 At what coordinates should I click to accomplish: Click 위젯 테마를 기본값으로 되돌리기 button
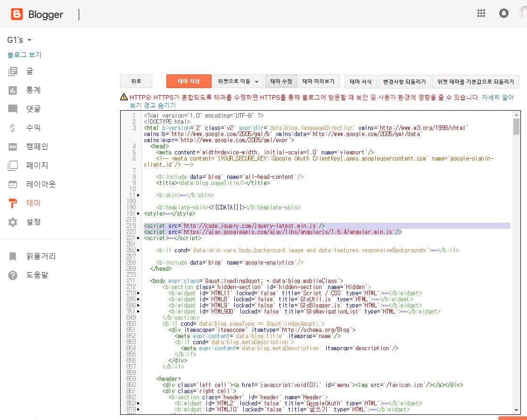click(x=476, y=81)
